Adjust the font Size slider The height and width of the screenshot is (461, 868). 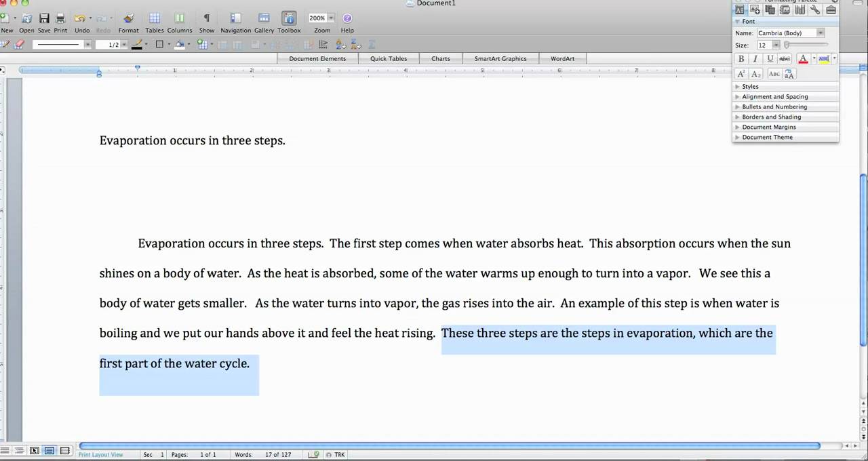pos(806,45)
